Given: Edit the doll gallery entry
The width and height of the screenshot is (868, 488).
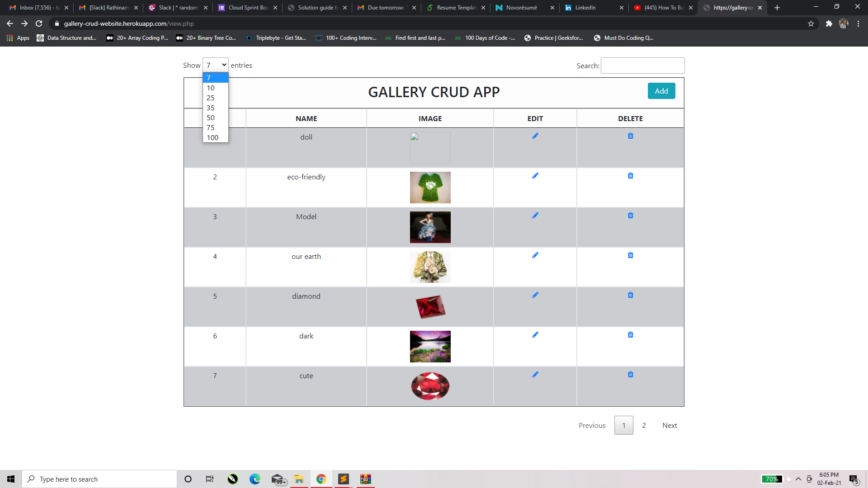Looking at the screenshot, I should click(535, 136).
